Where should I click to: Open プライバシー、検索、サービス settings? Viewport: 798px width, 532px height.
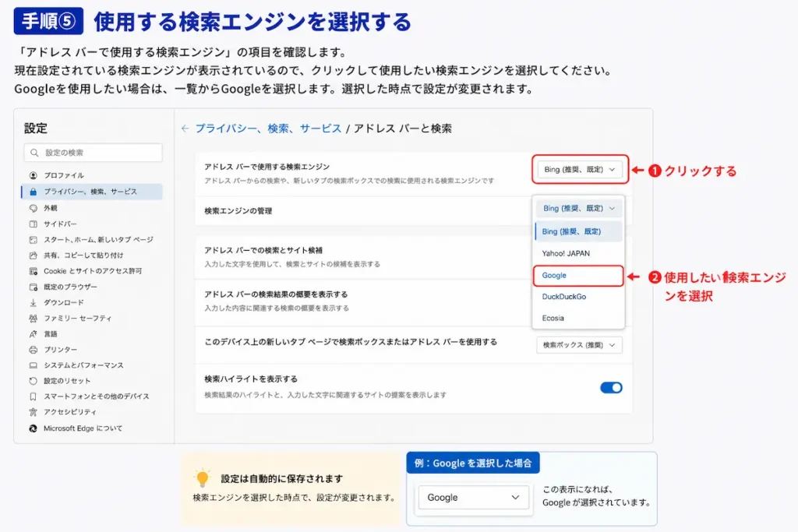point(90,192)
